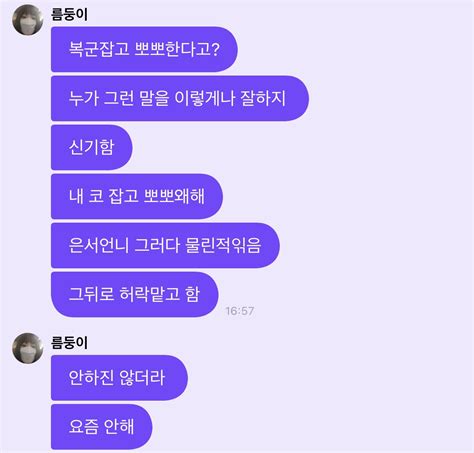Click the 16:57 timestamp

click(240, 311)
